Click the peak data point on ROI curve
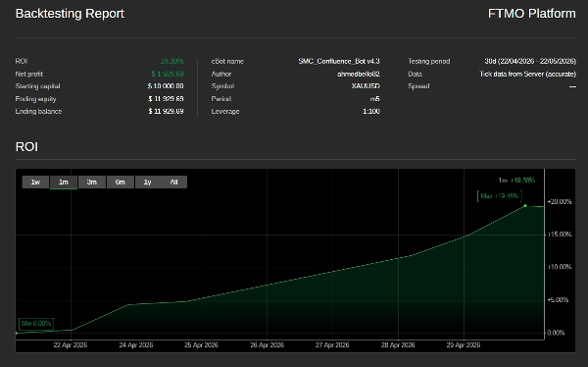Screen dimensions: 588x367 [525, 206]
